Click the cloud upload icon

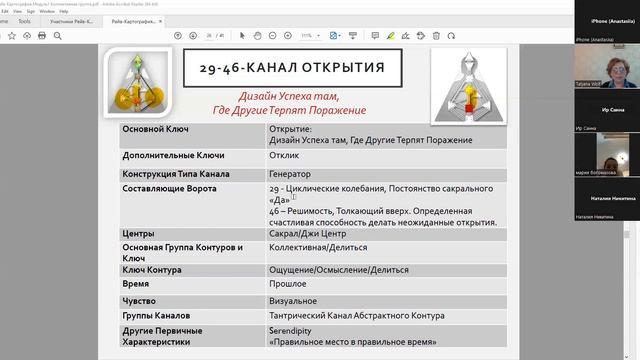pos(27,36)
